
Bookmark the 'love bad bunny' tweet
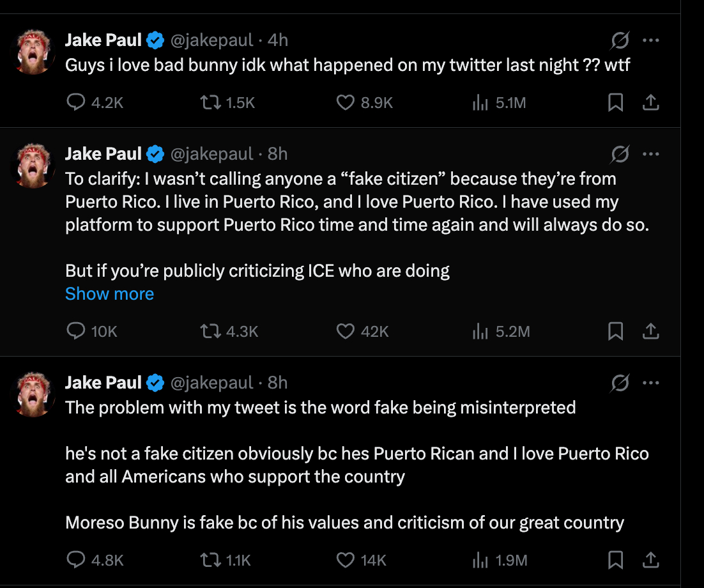615,102
